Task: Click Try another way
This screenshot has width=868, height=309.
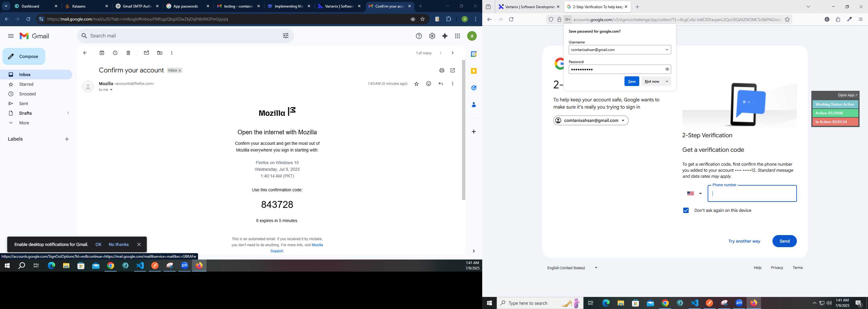Action: pos(744,241)
